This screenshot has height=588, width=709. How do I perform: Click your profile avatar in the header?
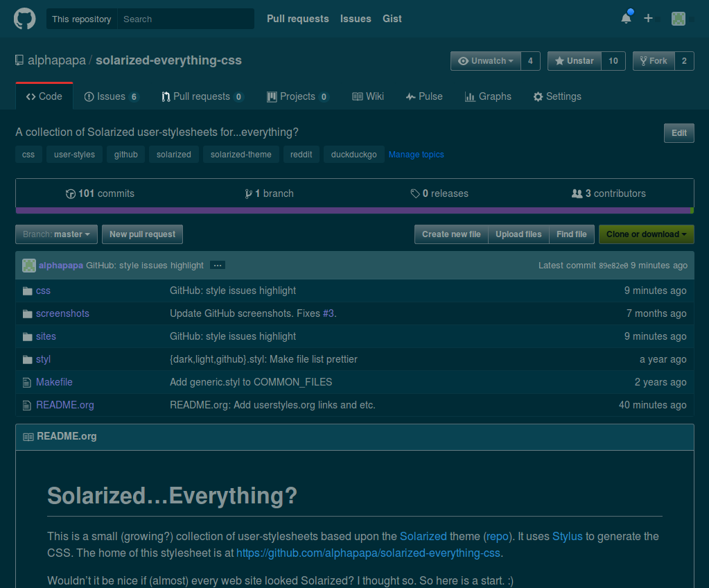pos(678,19)
